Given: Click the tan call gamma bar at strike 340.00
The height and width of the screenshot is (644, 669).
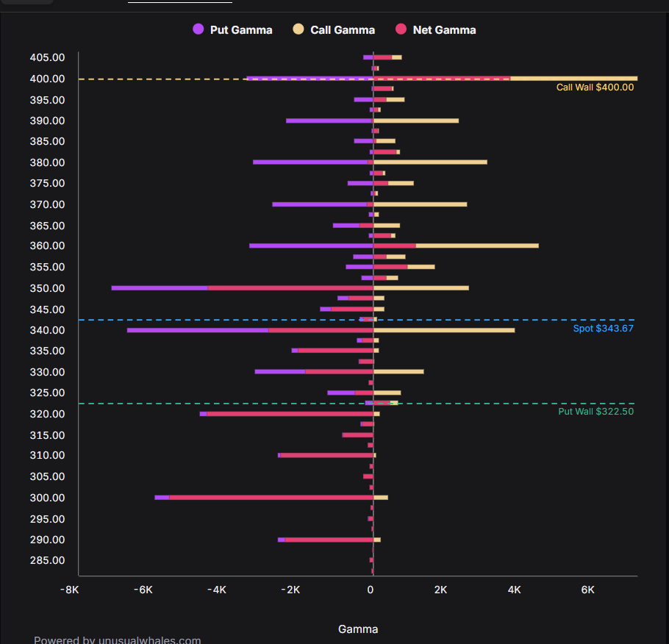Looking at the screenshot, I should [x=444, y=330].
